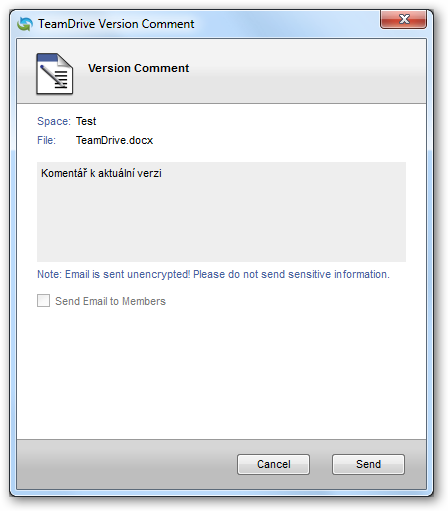Close the TeamDrive Version Comment dialog
This screenshot has height=511, width=448.
coord(403,20)
